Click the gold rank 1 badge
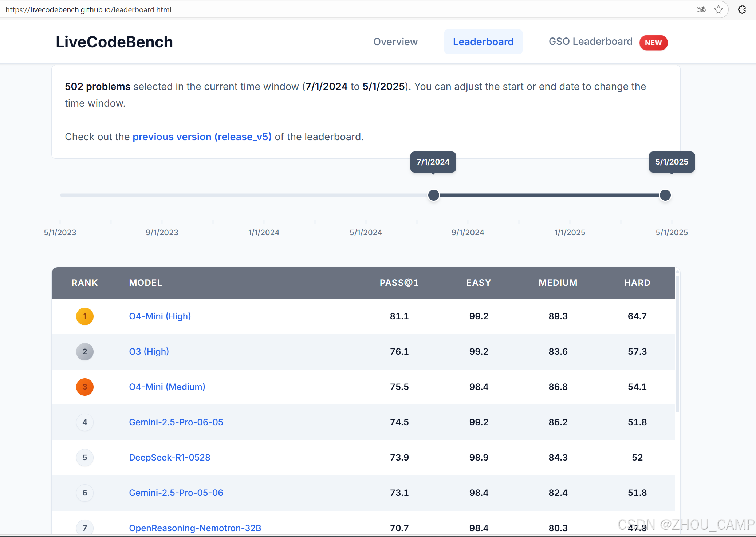 [x=85, y=316]
